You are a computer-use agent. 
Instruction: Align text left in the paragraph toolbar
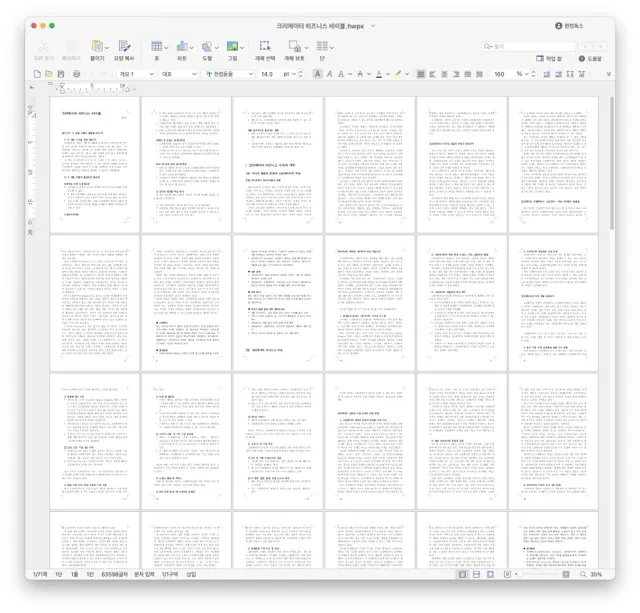tap(432, 74)
